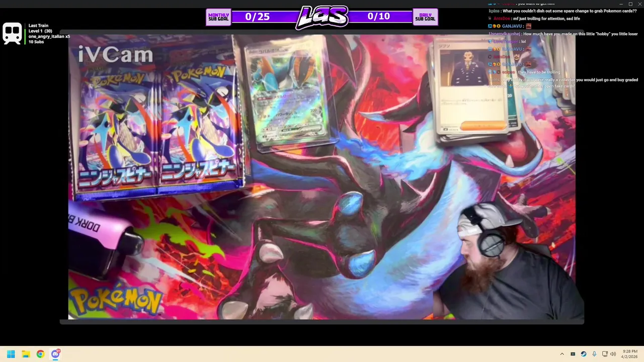This screenshot has width=644, height=362.
Task: Open the clock showing 9:28 PM
Action: point(629,354)
